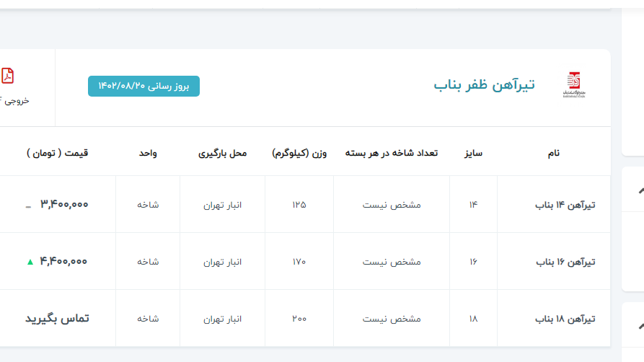Open the تیرآهن ۱۶ بناب product link
Image resolution: width=644 pixels, height=362 pixels.
[x=565, y=262]
